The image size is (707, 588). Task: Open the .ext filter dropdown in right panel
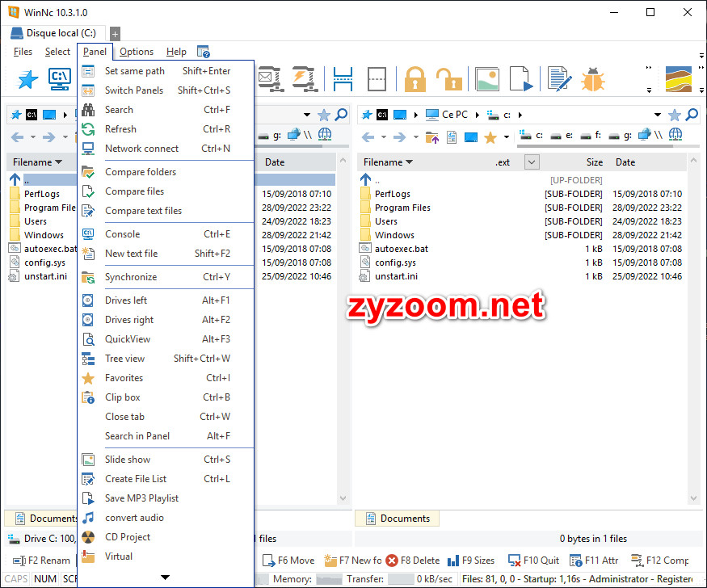point(532,162)
